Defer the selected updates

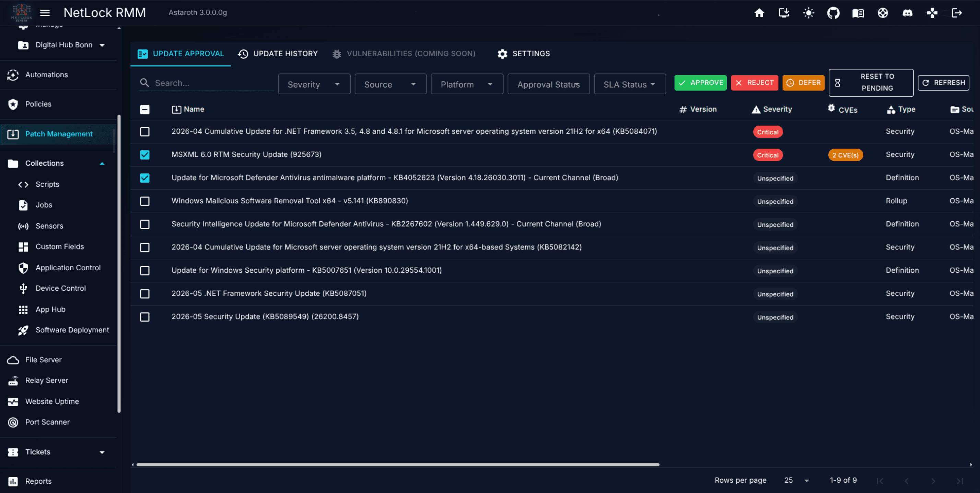pos(803,83)
